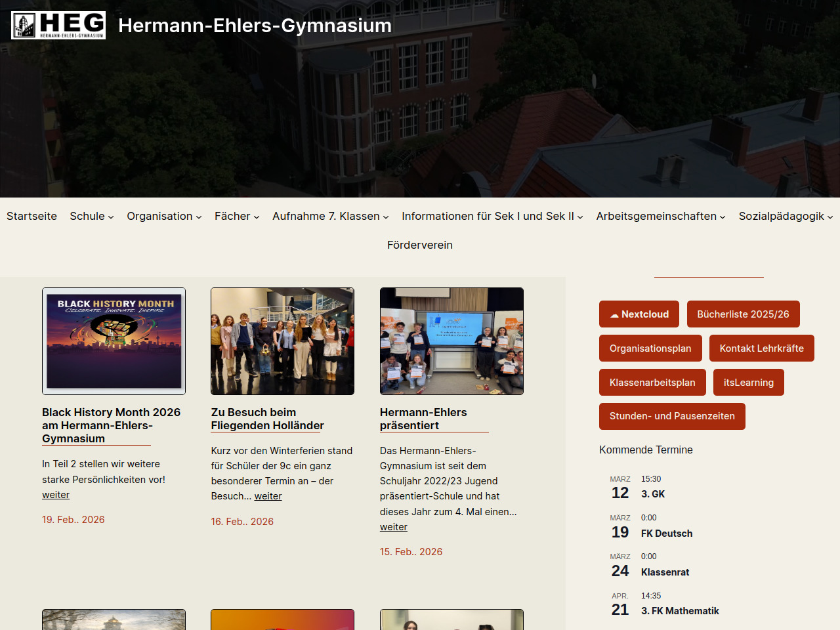Click weiter under Black History Month

click(56, 495)
